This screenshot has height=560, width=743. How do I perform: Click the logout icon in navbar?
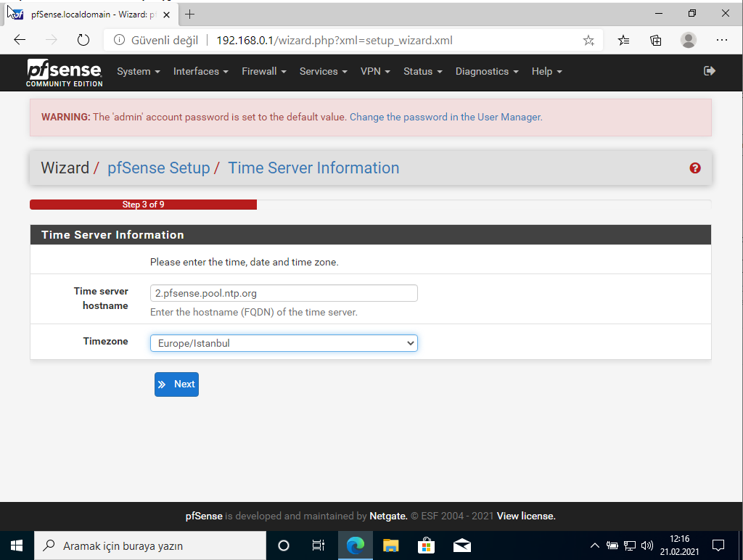point(710,71)
